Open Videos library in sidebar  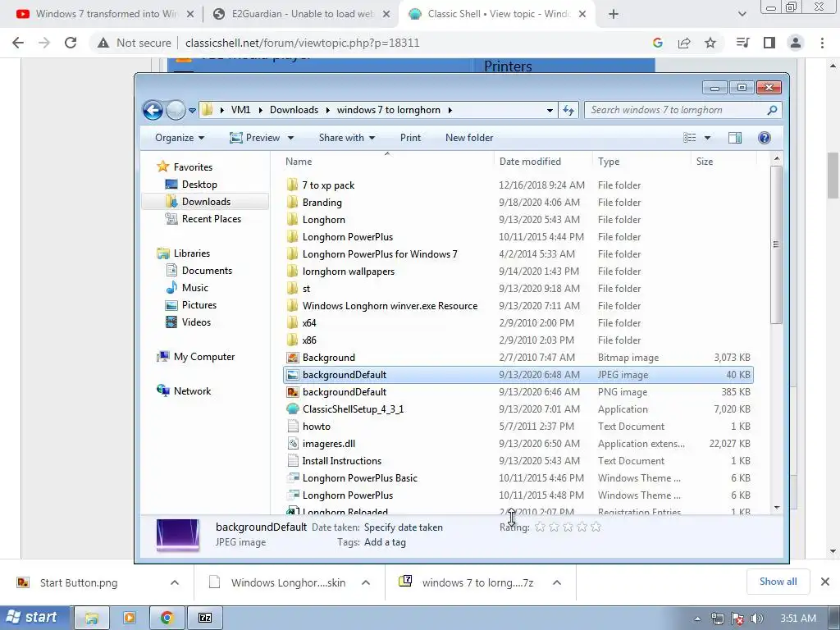tap(196, 322)
